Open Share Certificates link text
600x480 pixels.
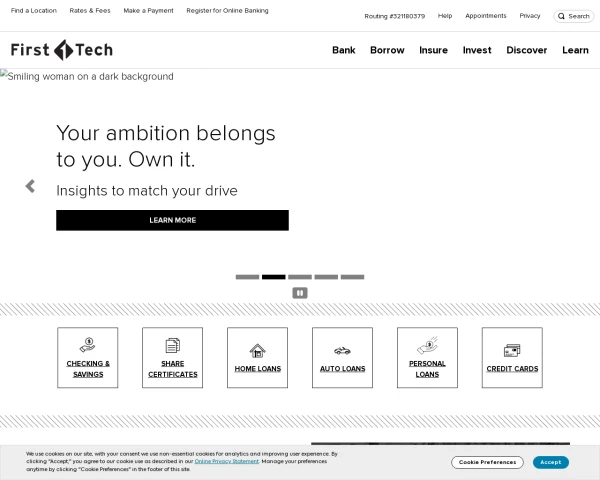click(173, 369)
